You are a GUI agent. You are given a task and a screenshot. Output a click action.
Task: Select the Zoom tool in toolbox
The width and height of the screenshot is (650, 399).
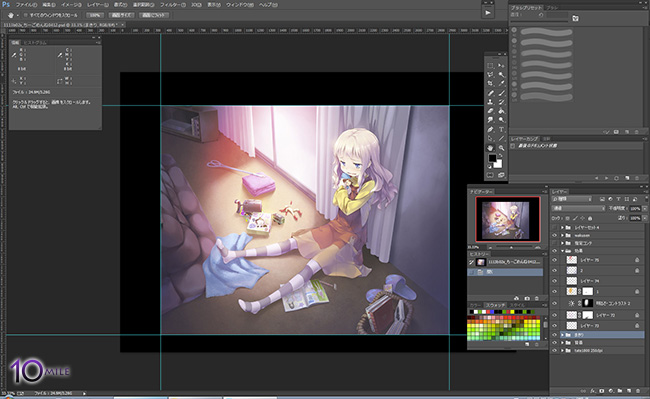pyautogui.click(x=501, y=148)
